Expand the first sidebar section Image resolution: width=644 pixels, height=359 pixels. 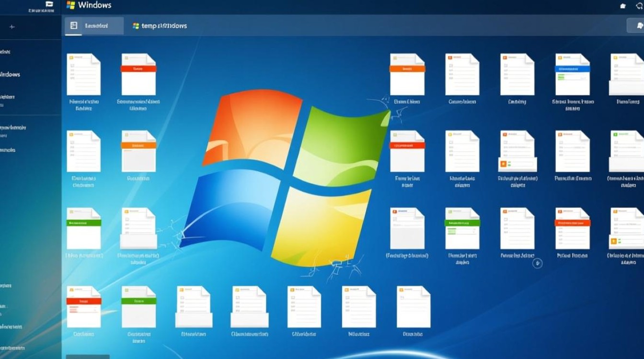point(5,51)
